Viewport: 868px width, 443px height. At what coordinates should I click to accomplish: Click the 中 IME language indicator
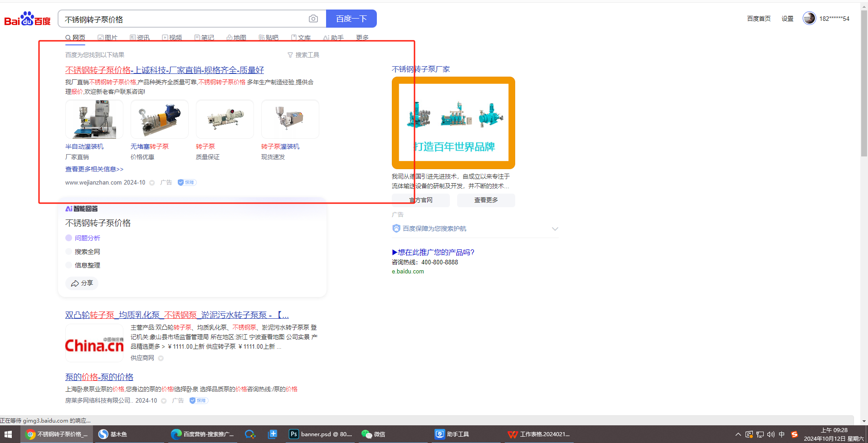pyautogui.click(x=782, y=434)
